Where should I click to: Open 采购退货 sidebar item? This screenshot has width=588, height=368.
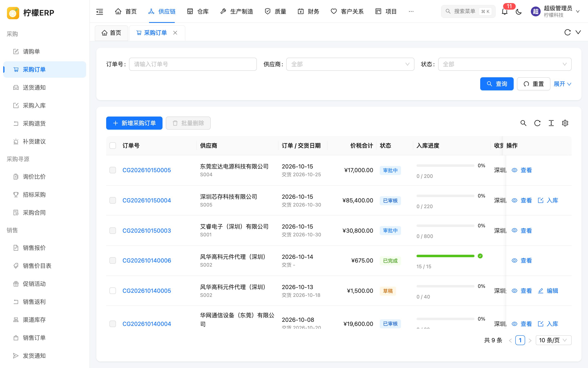pos(45,124)
